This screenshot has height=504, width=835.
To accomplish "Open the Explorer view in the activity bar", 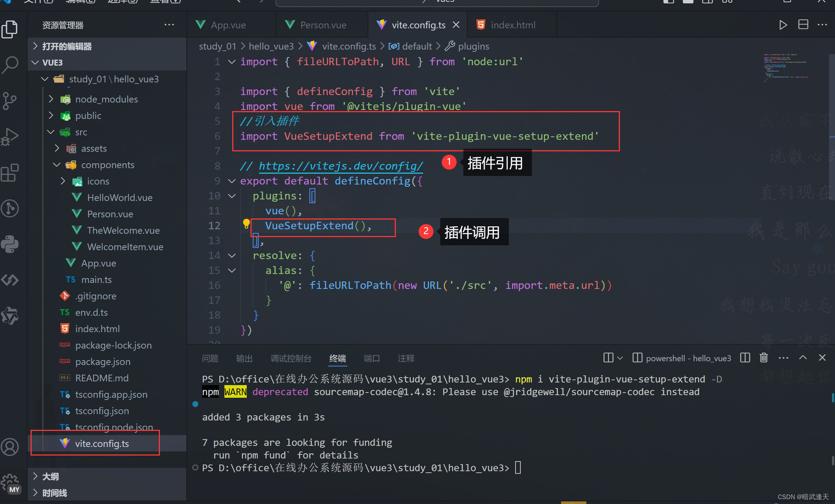I will pyautogui.click(x=10, y=29).
